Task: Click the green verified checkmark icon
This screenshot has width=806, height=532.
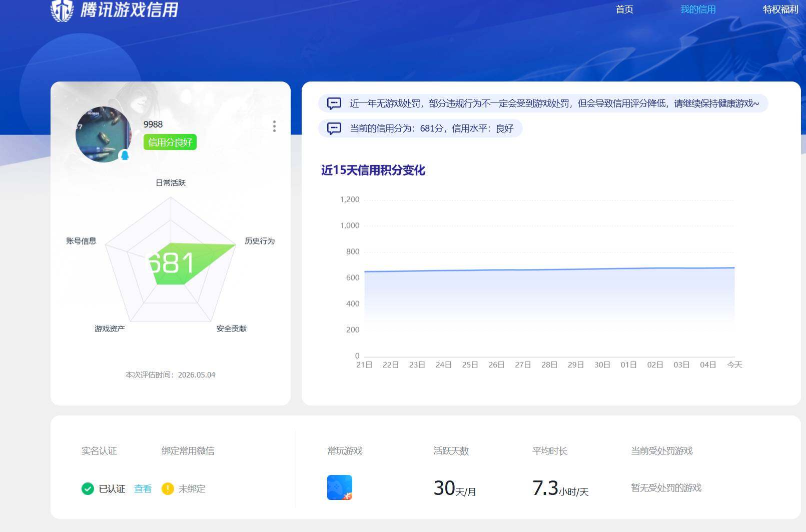Action: coord(88,488)
